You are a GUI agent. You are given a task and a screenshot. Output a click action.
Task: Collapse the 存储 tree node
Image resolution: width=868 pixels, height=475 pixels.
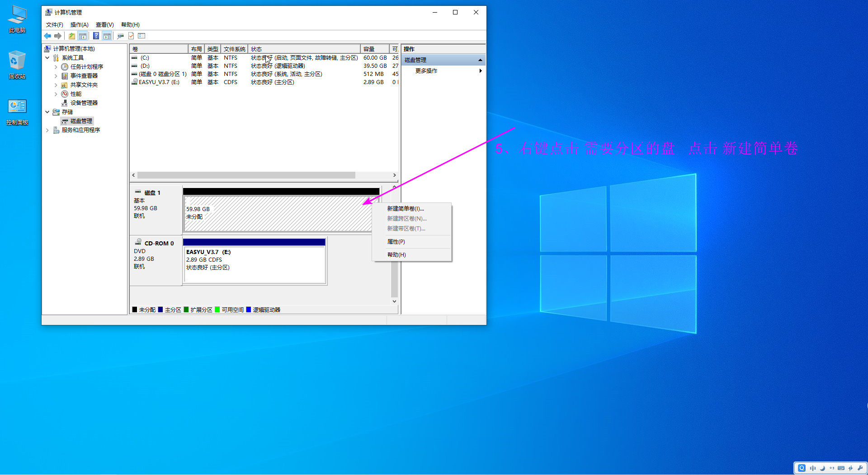(47, 112)
